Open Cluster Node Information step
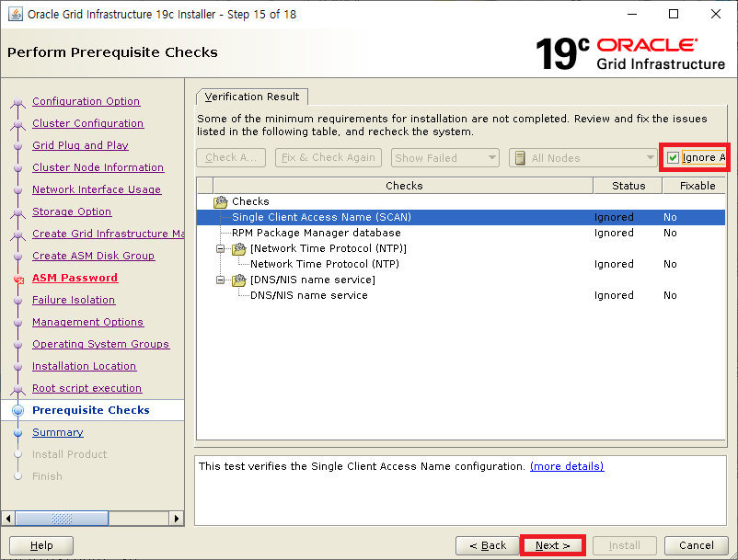Image resolution: width=738 pixels, height=560 pixels. [x=98, y=167]
